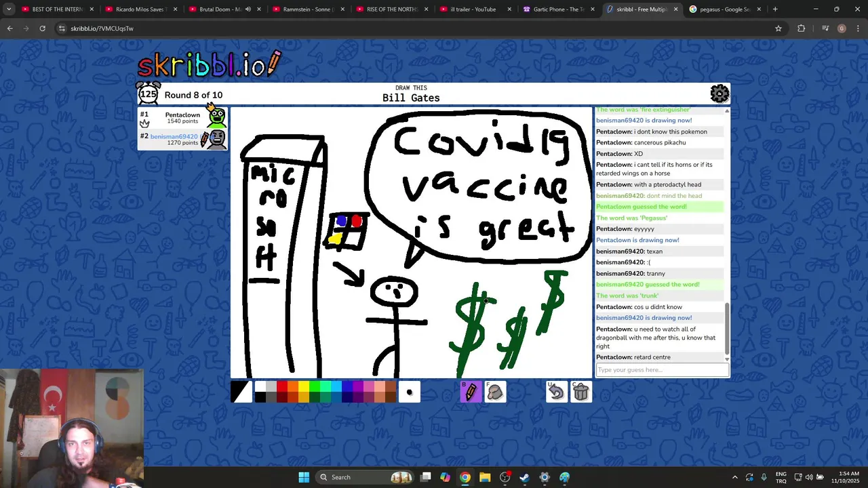Click the 'Bill Gates' word prompt
Viewport: 868px width, 488px height.
coord(411,98)
